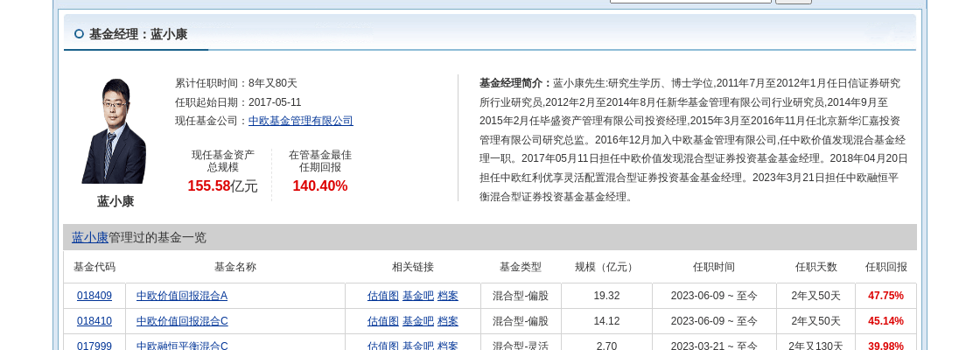Open fund code 017999
980x350 pixels.
tap(94, 346)
